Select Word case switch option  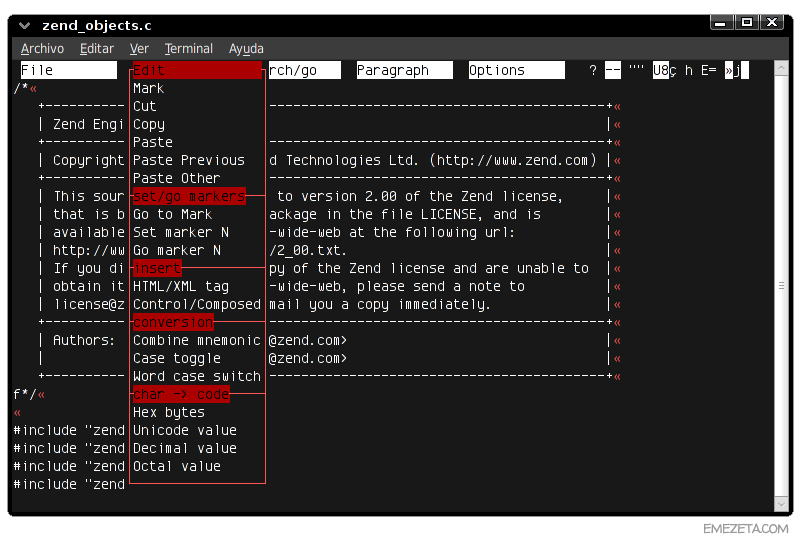point(197,376)
